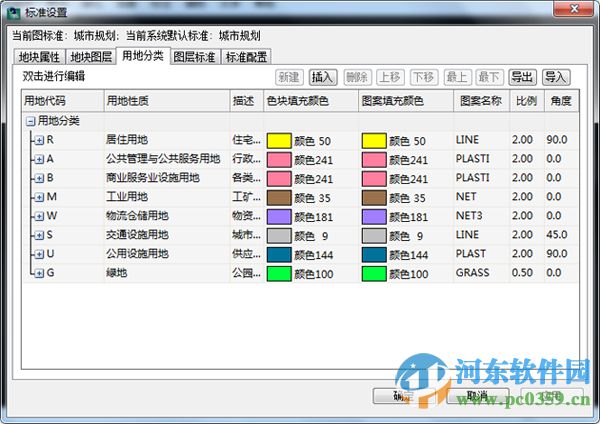Pick blue block fill swatch for U
This screenshot has height=424, width=600.
click(279, 255)
